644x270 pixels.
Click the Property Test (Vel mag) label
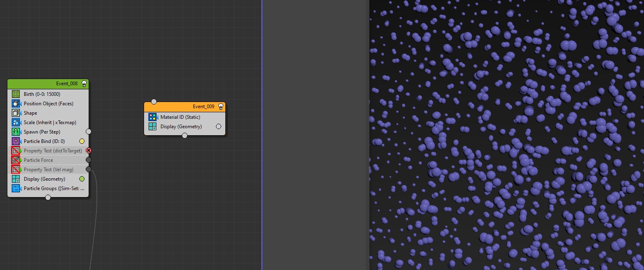(48, 170)
